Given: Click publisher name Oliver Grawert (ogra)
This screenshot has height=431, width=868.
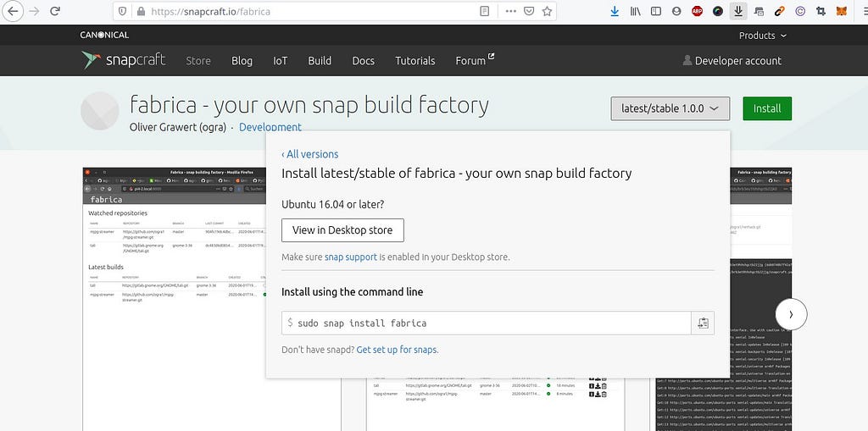Looking at the screenshot, I should coord(178,127).
